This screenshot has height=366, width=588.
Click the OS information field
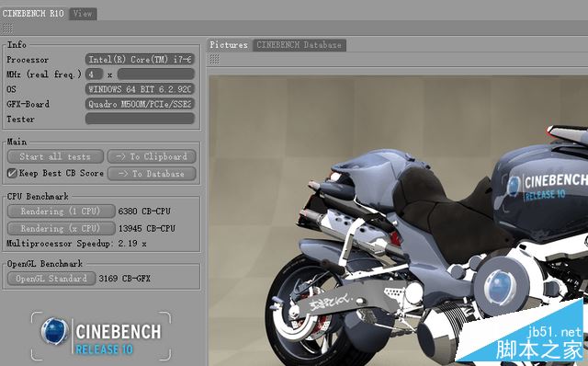(x=140, y=89)
